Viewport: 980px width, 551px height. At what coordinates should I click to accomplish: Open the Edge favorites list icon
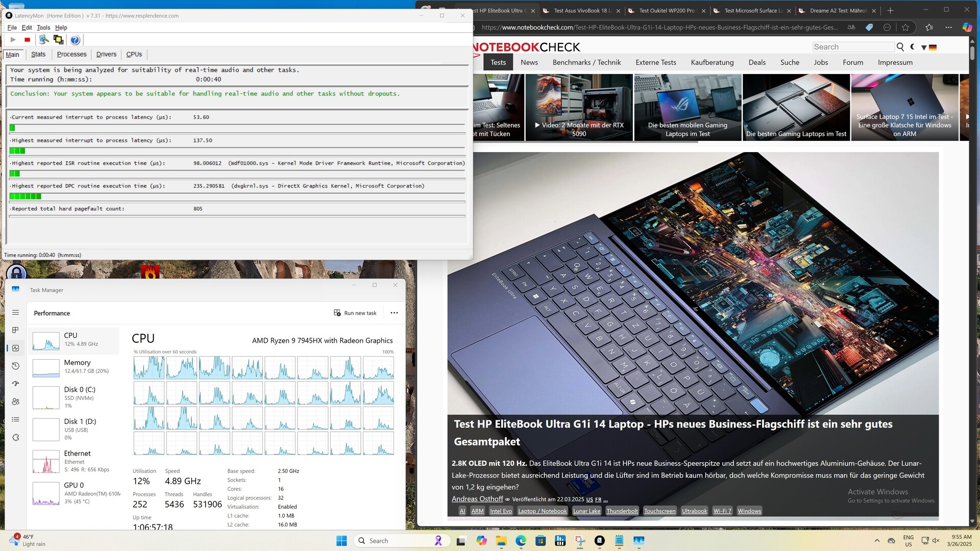928,28
